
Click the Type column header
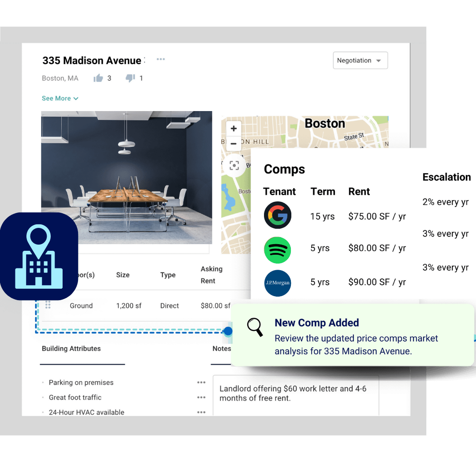click(168, 275)
